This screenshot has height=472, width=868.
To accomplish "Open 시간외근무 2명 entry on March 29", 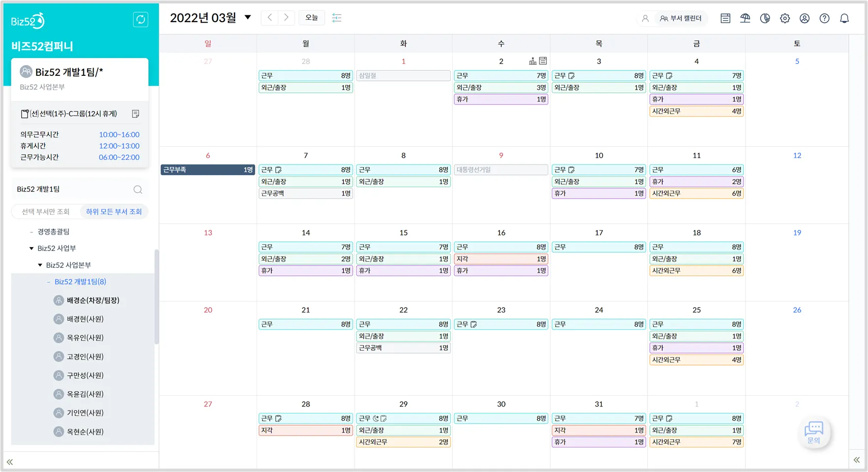I will [403, 442].
